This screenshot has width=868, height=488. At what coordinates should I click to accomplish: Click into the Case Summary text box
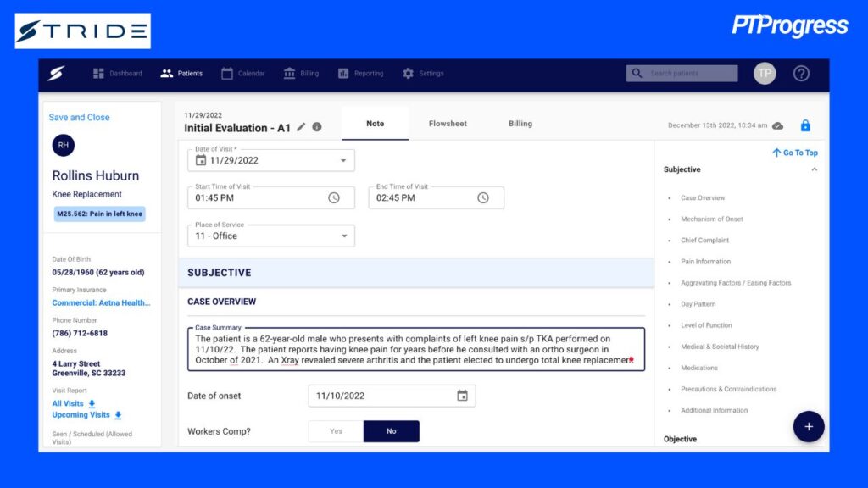415,349
